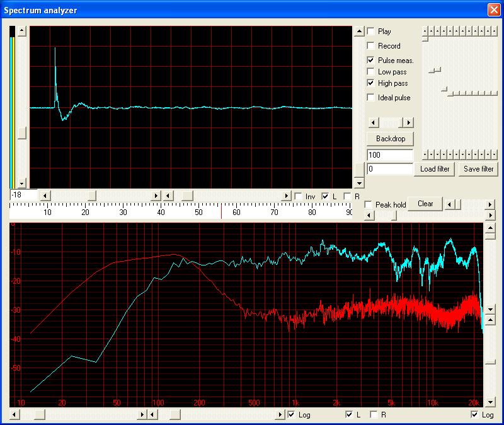Click right arrow of first scrollbar under spectrum
Screen dimensions: 504x425
tap(142, 415)
